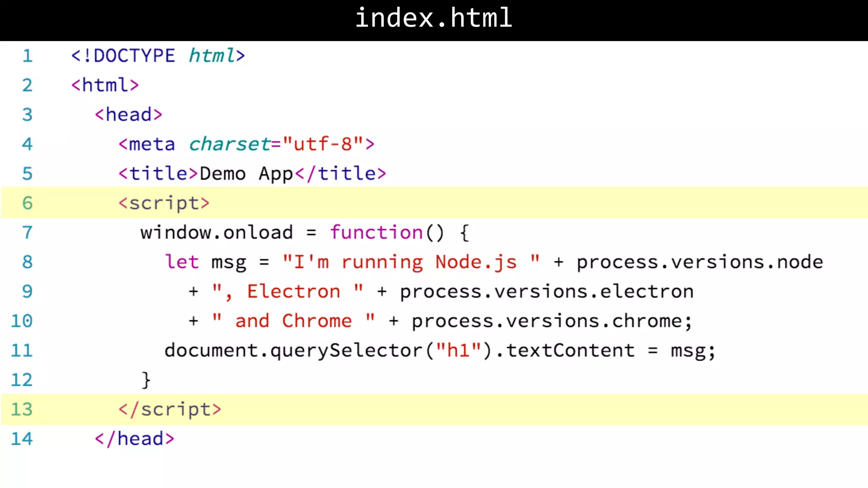Click line number 3
This screenshot has width=868, height=488.
[x=28, y=115]
